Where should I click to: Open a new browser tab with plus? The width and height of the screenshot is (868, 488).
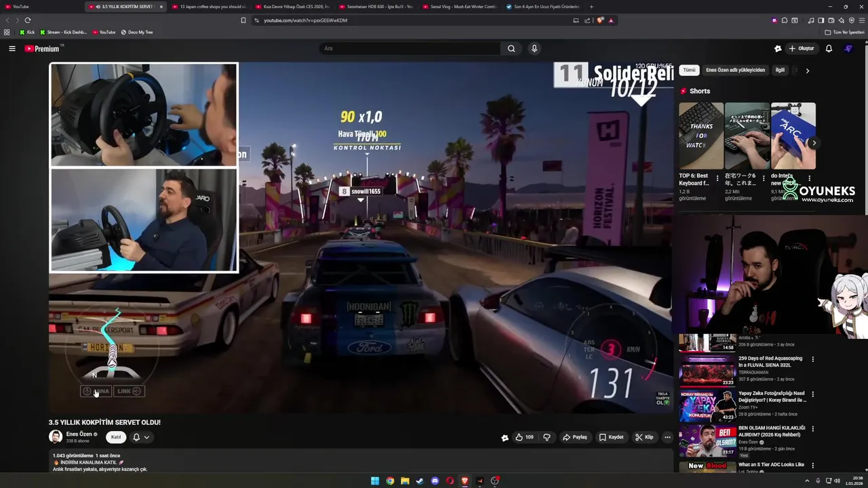tap(591, 7)
